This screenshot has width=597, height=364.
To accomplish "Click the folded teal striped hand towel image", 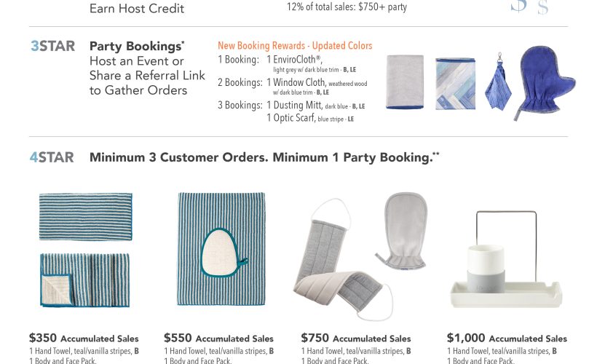I will click(x=85, y=280).
